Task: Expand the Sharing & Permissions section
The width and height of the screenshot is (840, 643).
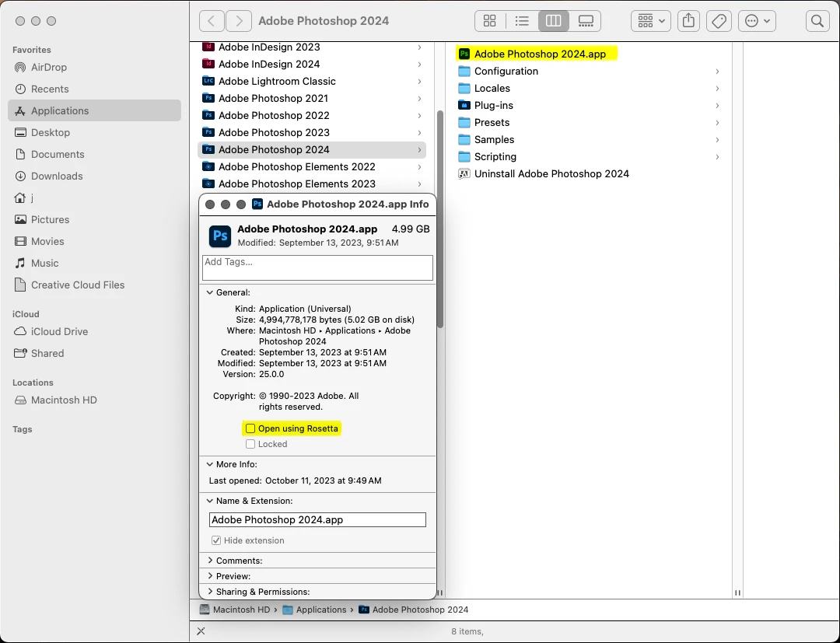Action: [210, 592]
